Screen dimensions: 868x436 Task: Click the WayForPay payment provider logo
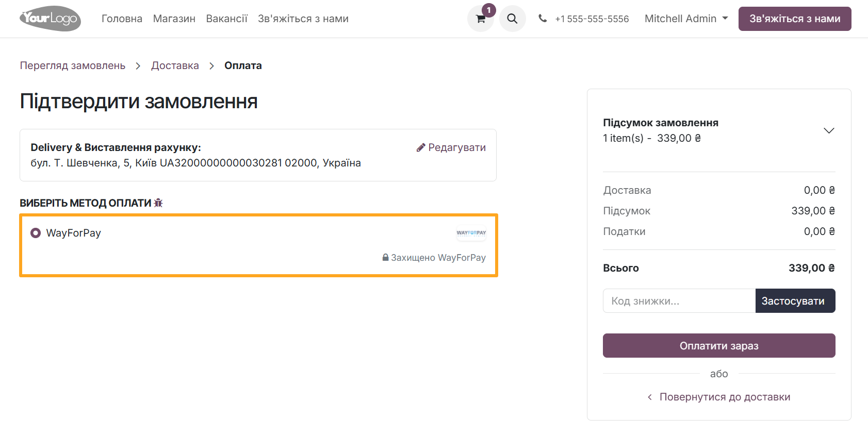tap(471, 233)
